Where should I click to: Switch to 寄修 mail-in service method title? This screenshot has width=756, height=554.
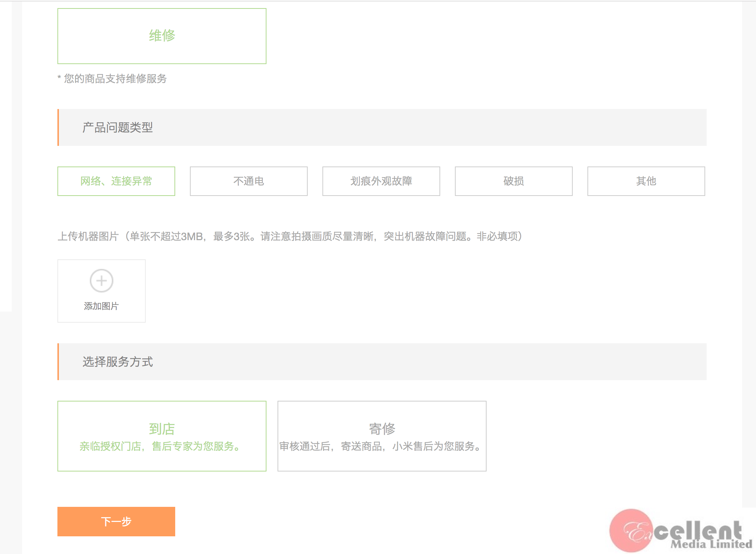(382, 428)
